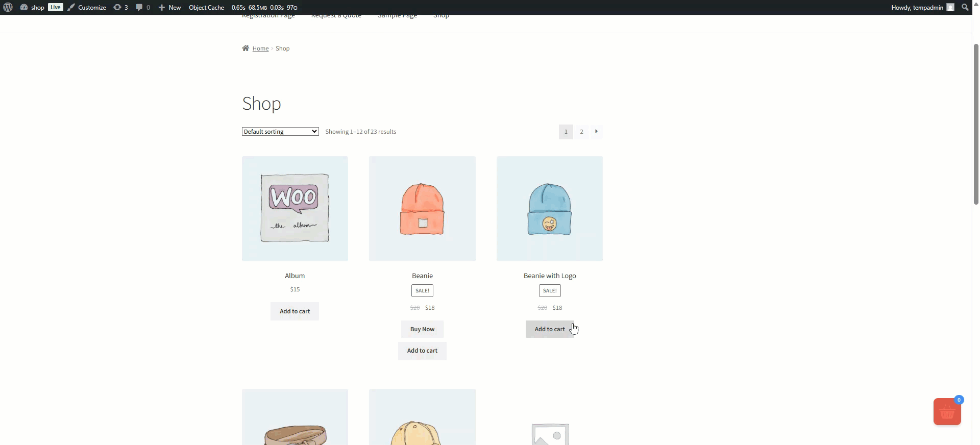The image size is (980, 445).
Task: Open the updates icon showing 3
Action: click(x=120, y=7)
